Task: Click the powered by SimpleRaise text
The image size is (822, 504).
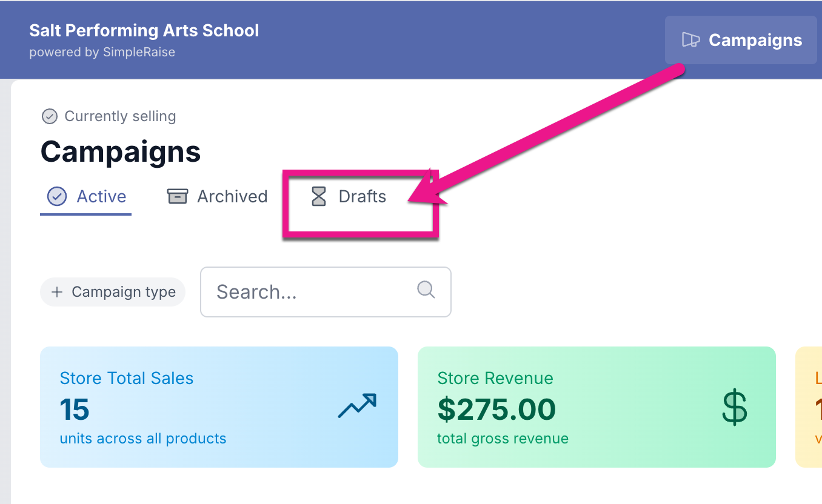Action: point(102,52)
